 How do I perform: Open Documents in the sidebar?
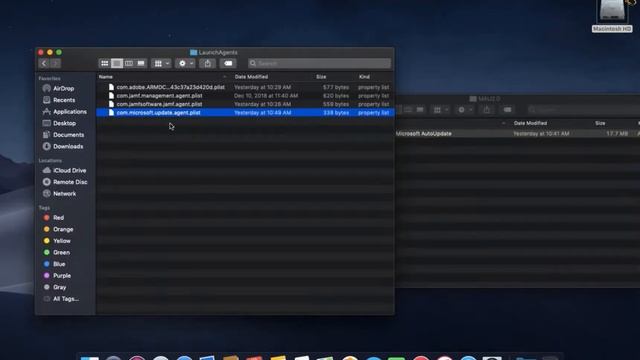tap(69, 135)
